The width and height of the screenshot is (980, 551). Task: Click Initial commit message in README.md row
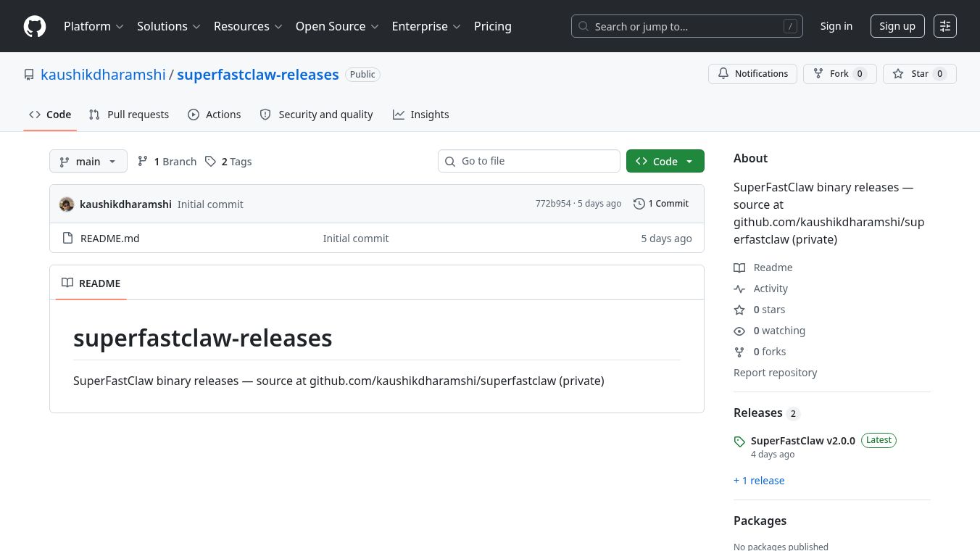tap(356, 239)
